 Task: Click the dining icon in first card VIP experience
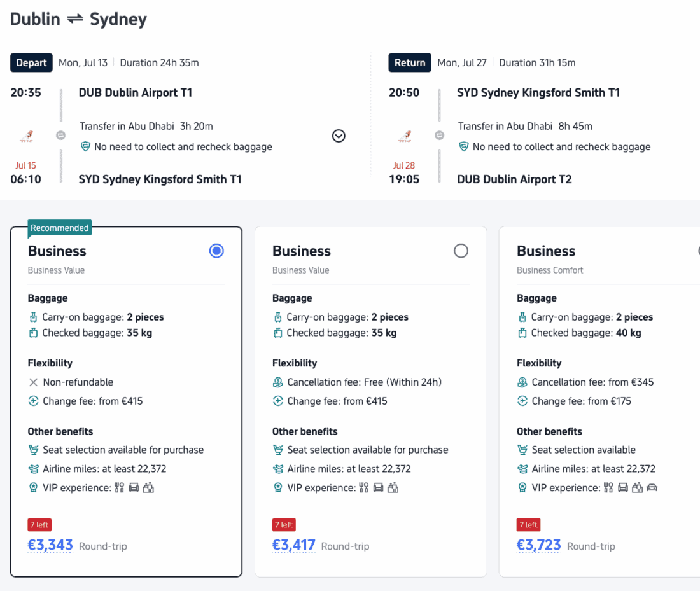pyautogui.click(x=119, y=487)
